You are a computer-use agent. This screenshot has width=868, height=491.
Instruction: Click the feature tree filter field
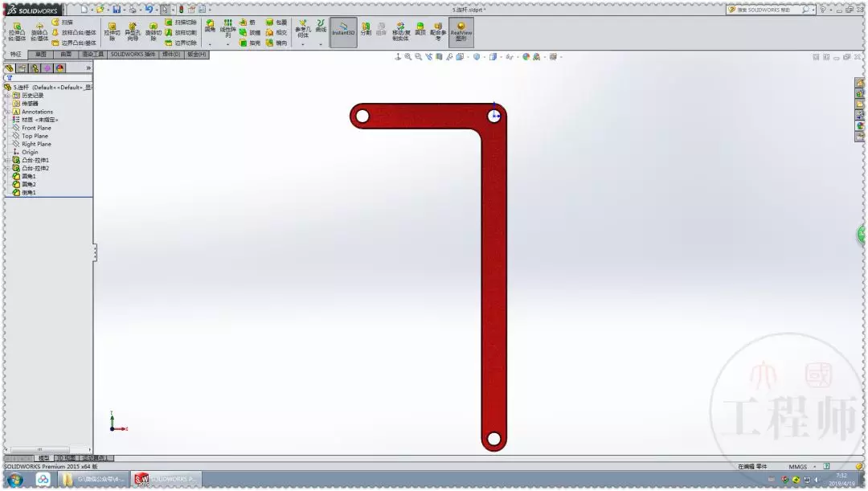49,78
